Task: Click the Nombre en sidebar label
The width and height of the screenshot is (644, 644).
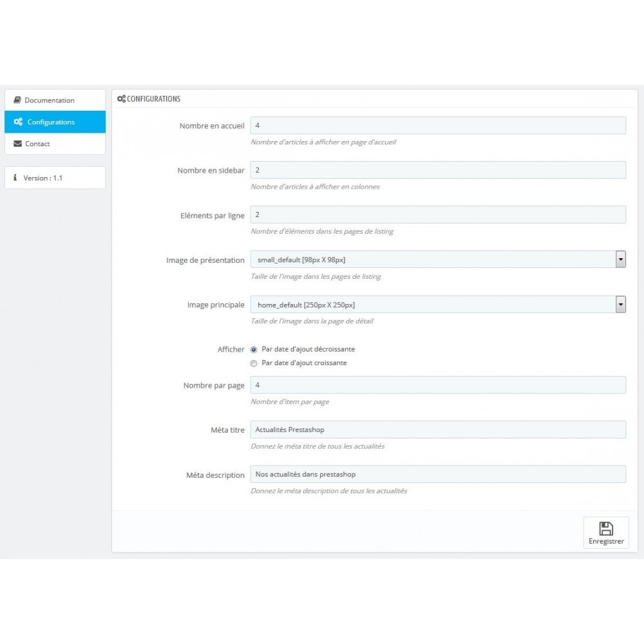Action: tap(211, 171)
